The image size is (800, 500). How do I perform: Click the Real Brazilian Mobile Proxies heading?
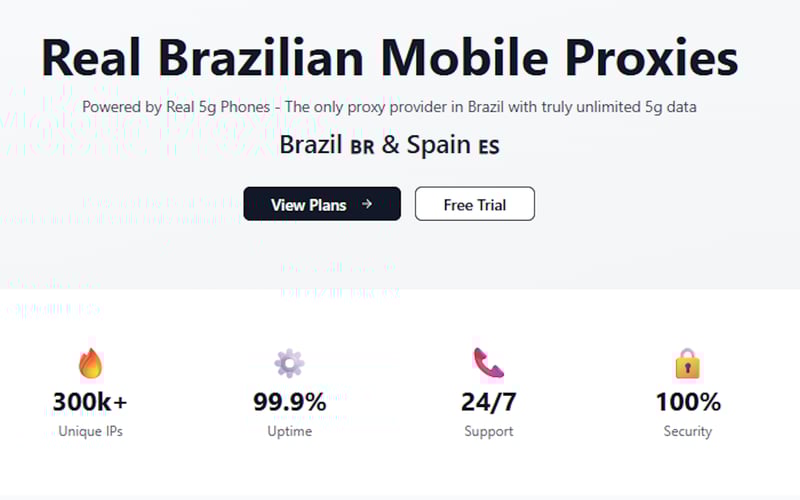tap(389, 57)
